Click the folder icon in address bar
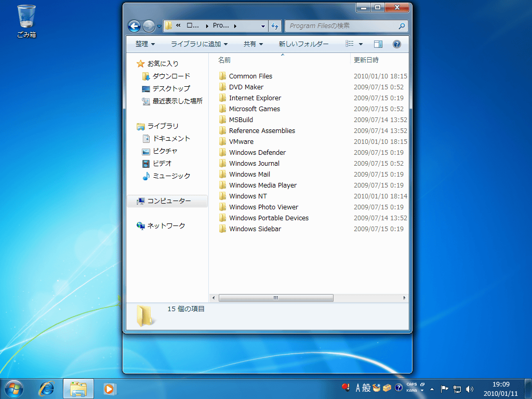The width and height of the screenshot is (532, 399). click(169, 25)
